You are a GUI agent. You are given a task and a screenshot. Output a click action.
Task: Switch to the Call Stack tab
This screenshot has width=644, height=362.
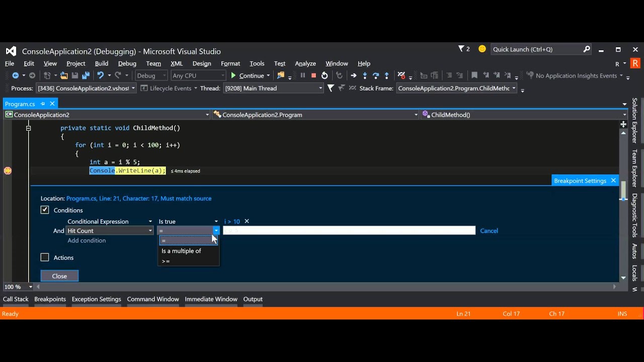click(x=16, y=299)
